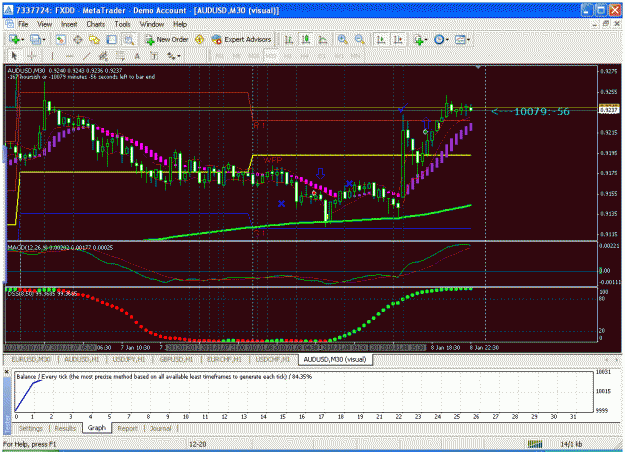The width and height of the screenshot is (625, 452).
Task: Toggle the Auto Scroll chart icon
Action: click(x=381, y=39)
